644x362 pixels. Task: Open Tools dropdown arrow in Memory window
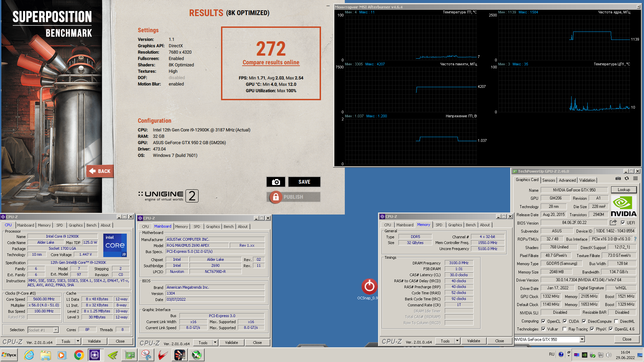click(x=457, y=341)
